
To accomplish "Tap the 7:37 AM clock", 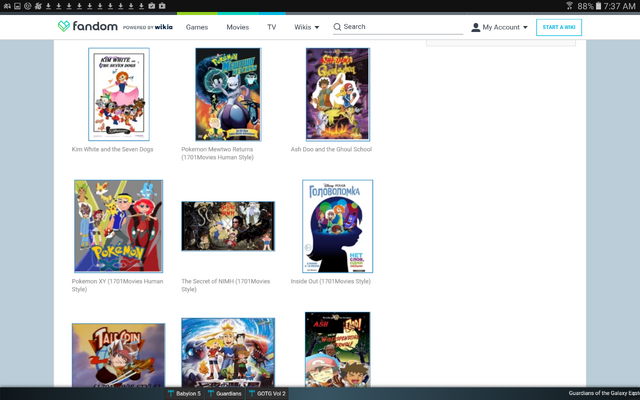I will coord(620,6).
